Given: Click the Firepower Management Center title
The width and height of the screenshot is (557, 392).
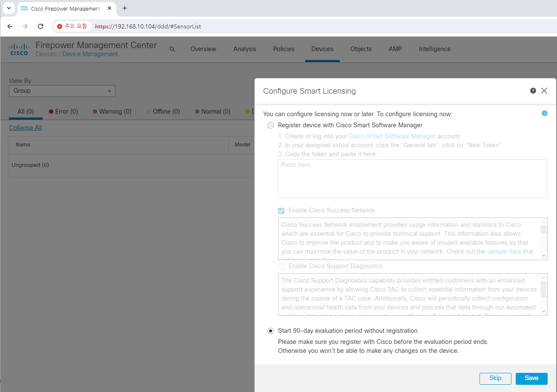Looking at the screenshot, I should point(96,45).
